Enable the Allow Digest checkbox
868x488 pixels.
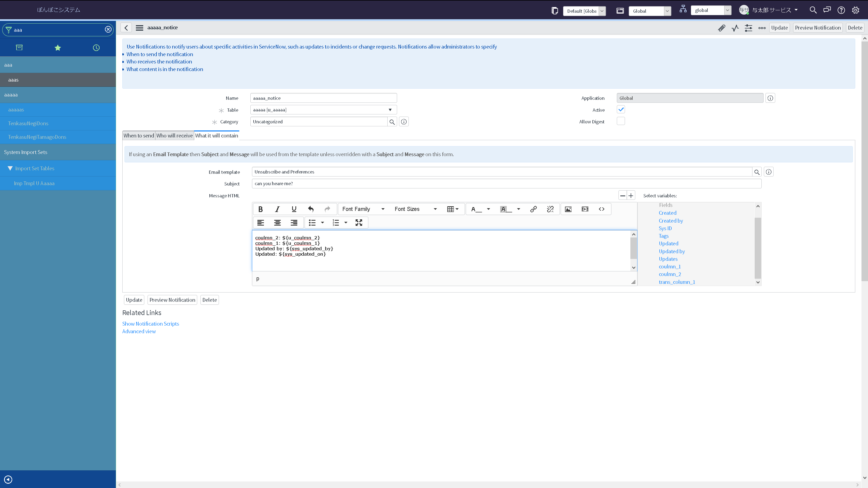point(621,121)
